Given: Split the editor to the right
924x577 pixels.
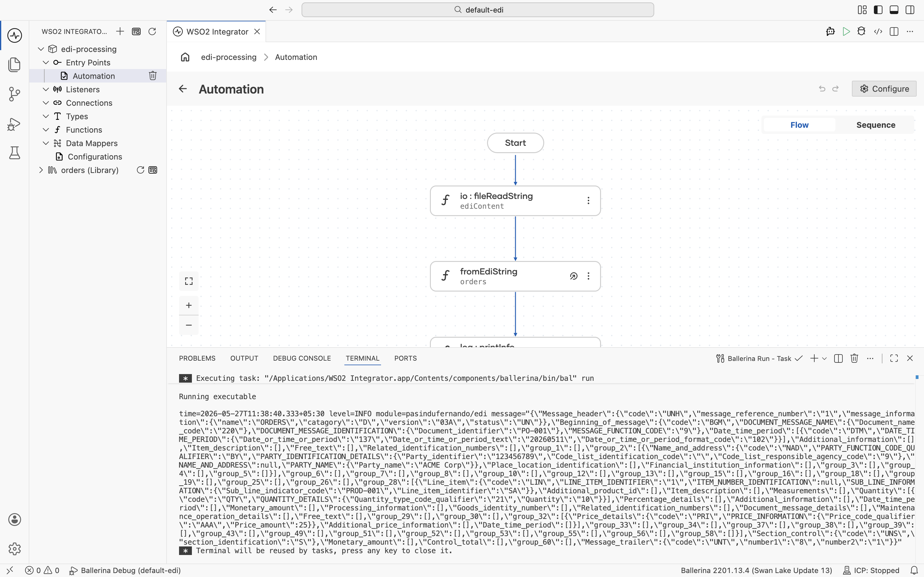Looking at the screenshot, I should (x=894, y=31).
